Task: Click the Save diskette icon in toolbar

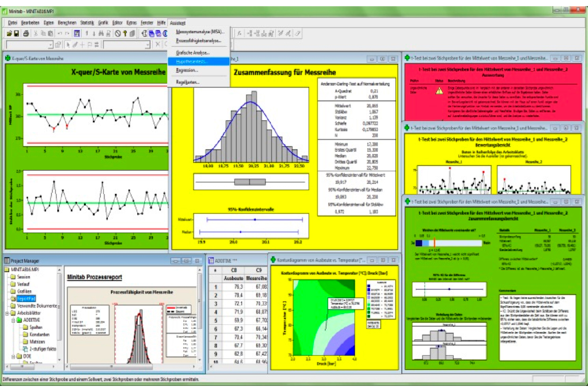Action: [16, 33]
